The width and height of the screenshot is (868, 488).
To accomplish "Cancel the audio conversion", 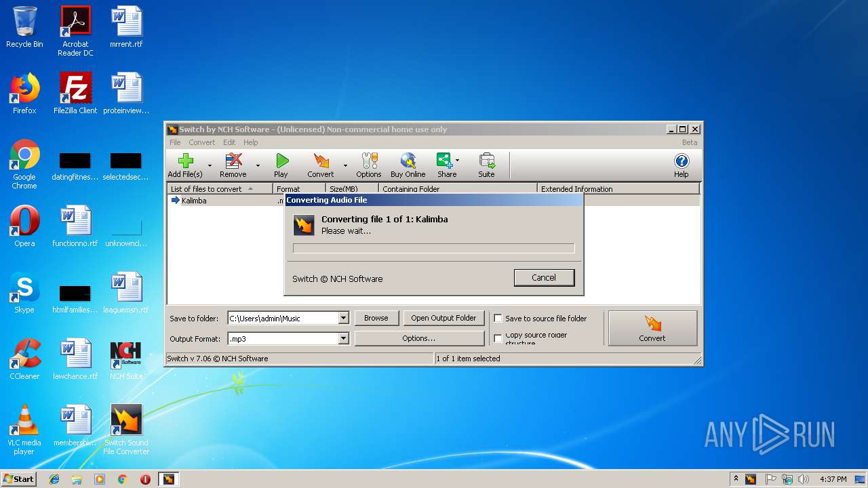I will [x=544, y=277].
